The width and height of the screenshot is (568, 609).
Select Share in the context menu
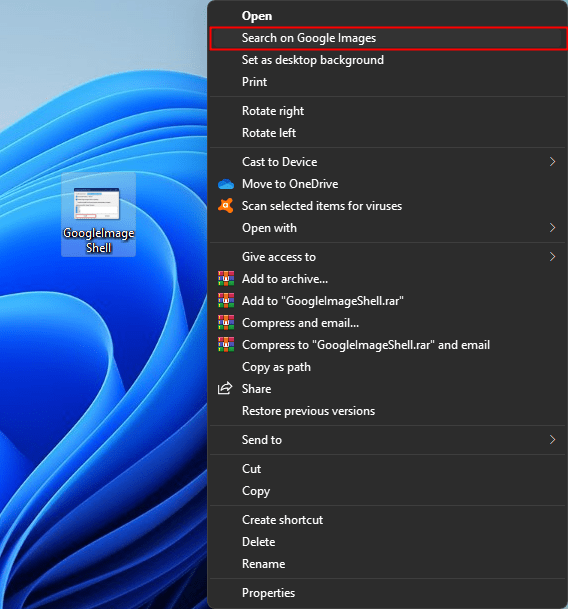pos(387,389)
